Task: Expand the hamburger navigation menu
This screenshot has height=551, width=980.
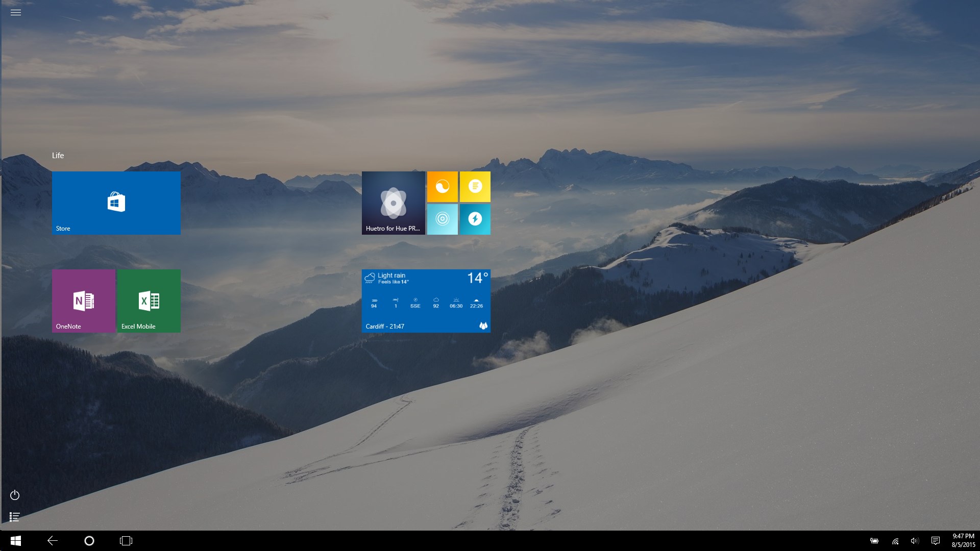Action: click(16, 12)
